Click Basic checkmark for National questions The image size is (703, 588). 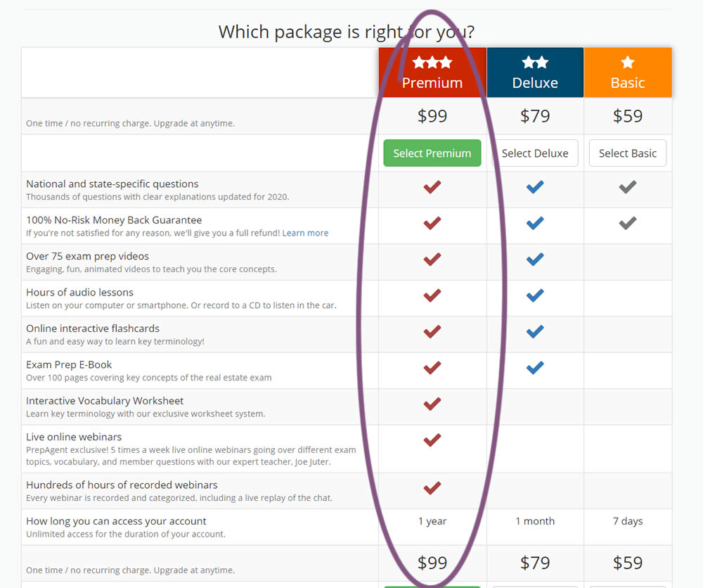tap(628, 187)
